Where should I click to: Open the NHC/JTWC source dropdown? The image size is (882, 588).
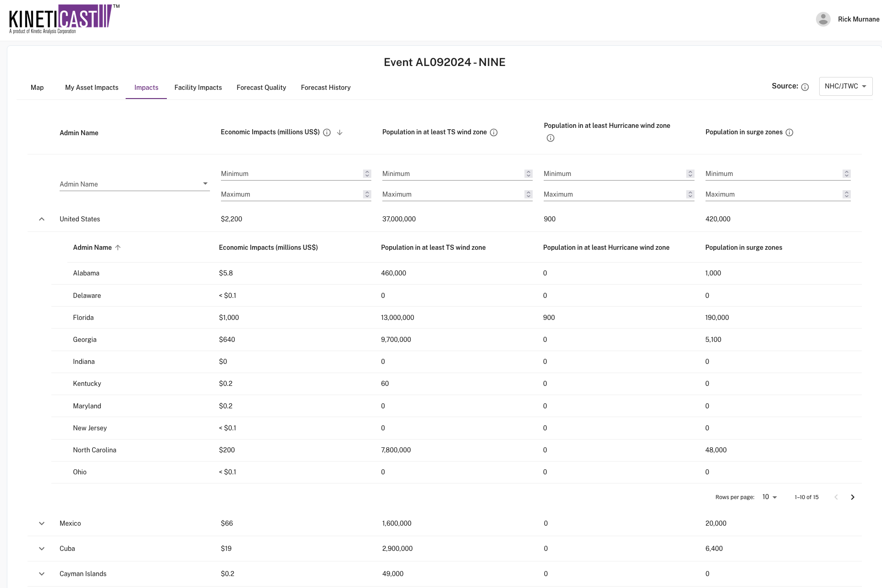coord(845,86)
